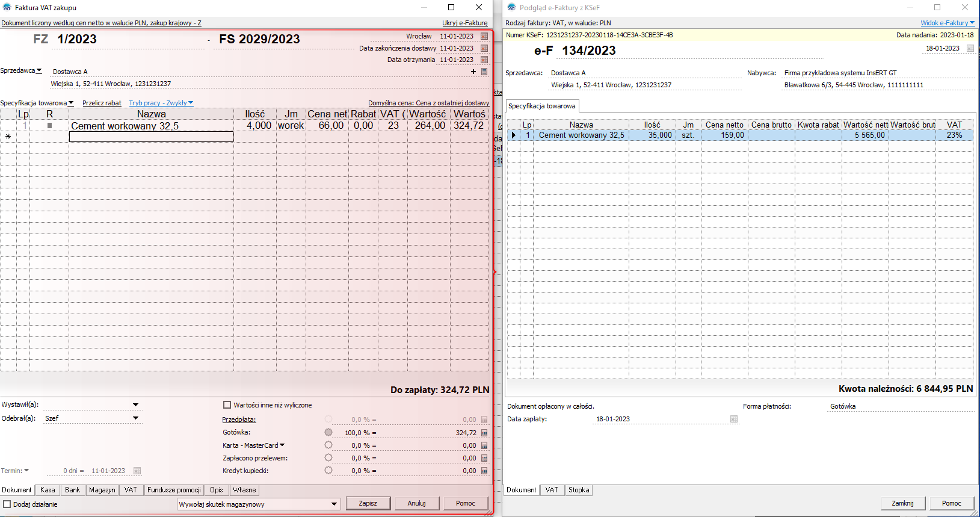Open calendar for Data otrzymania
The width and height of the screenshot is (980, 517).
point(484,60)
